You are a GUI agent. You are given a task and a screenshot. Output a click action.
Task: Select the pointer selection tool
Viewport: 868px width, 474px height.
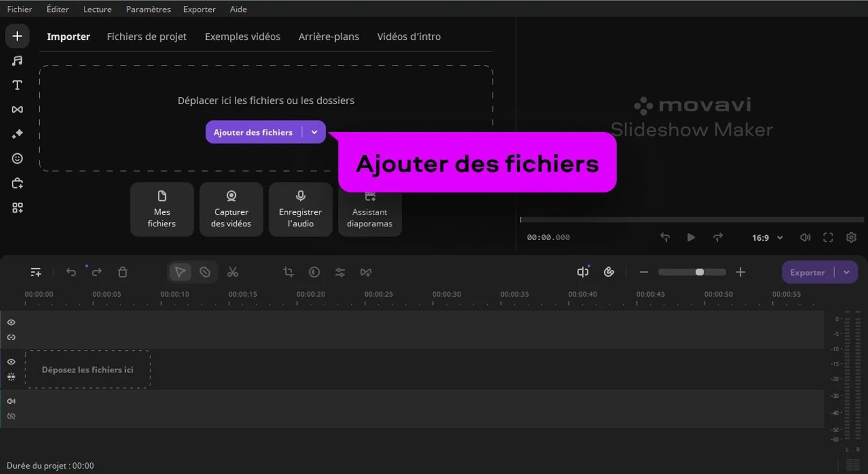(180, 272)
